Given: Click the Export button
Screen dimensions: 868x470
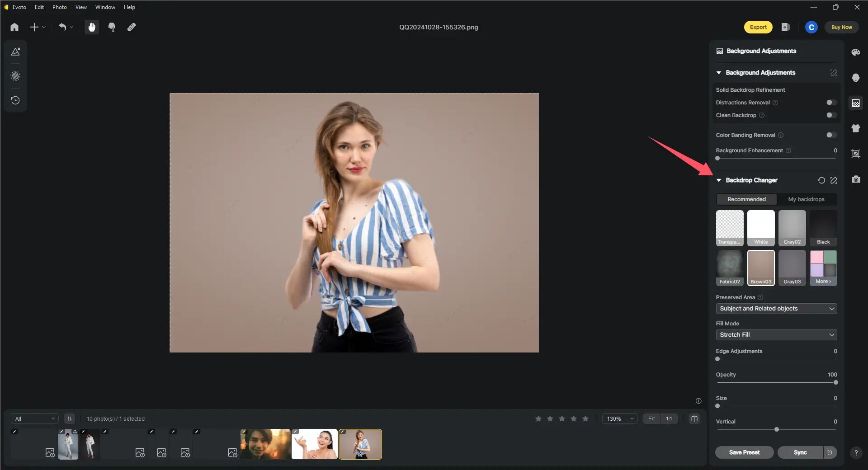Looking at the screenshot, I should click(758, 27).
